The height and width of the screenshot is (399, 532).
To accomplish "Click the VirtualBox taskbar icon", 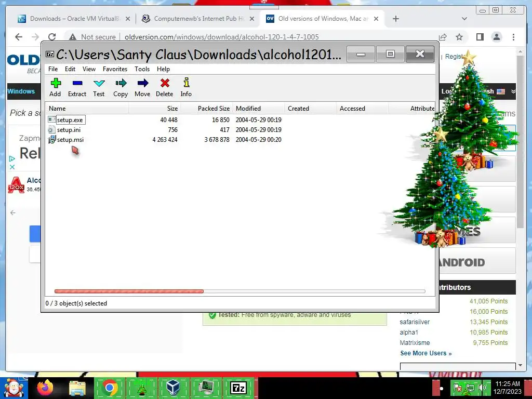I will (x=174, y=388).
